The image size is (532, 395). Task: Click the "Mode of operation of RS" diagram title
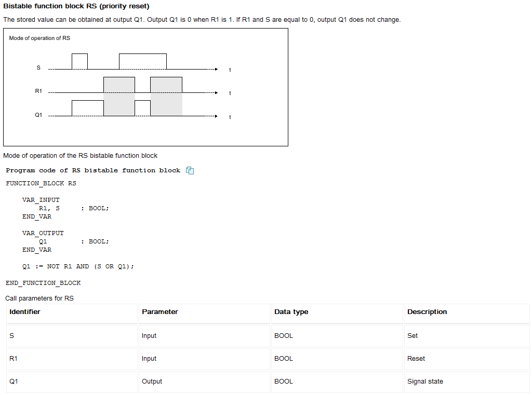pyautogui.click(x=39, y=38)
